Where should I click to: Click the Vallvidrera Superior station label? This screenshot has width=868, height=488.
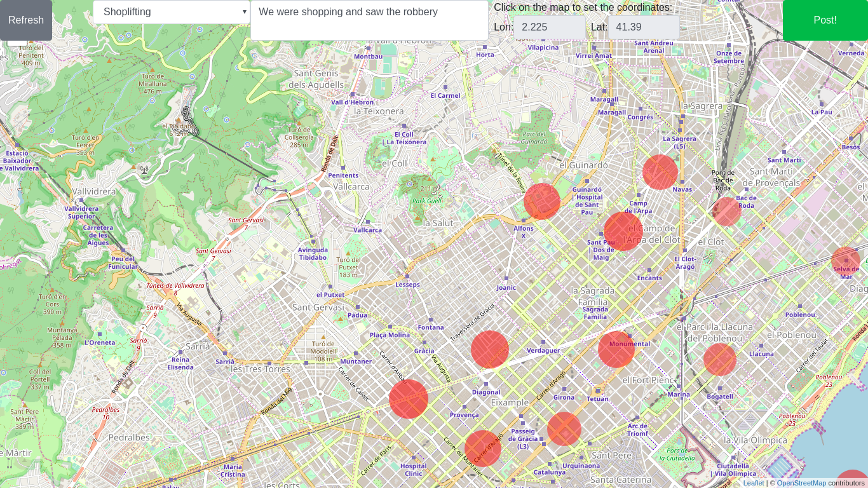tap(82, 212)
